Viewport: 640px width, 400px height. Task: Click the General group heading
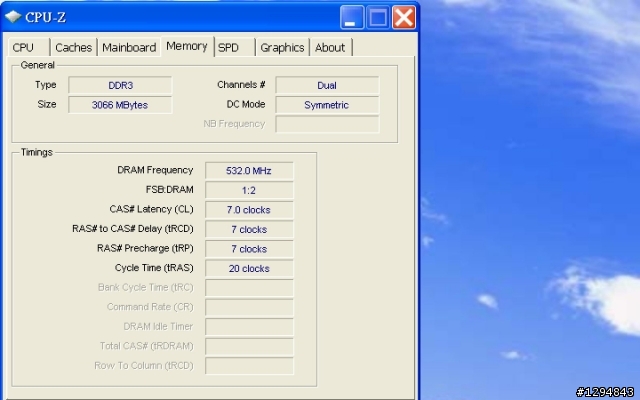[x=38, y=65]
